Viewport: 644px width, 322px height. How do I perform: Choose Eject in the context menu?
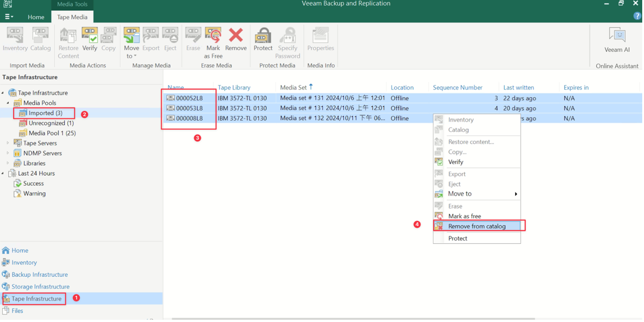click(x=477, y=184)
